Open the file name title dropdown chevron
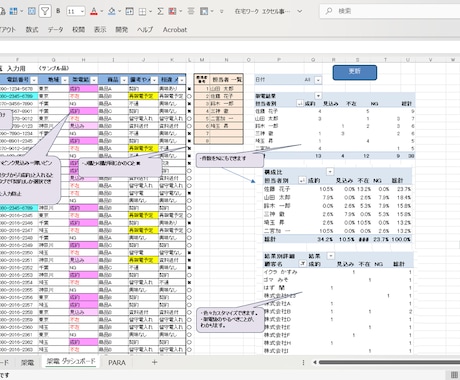Image resolution: width=460 pixels, height=380 pixels. click(x=300, y=11)
